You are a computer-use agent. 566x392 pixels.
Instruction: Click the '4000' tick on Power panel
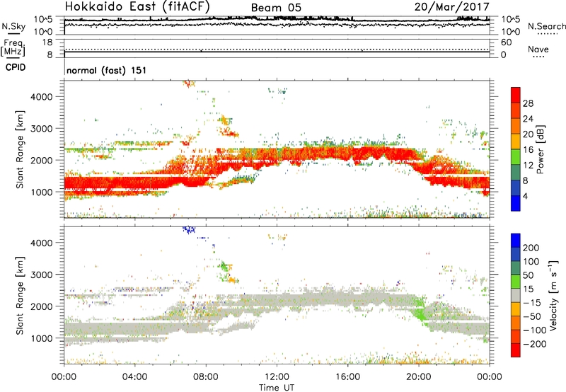pyautogui.click(x=42, y=97)
